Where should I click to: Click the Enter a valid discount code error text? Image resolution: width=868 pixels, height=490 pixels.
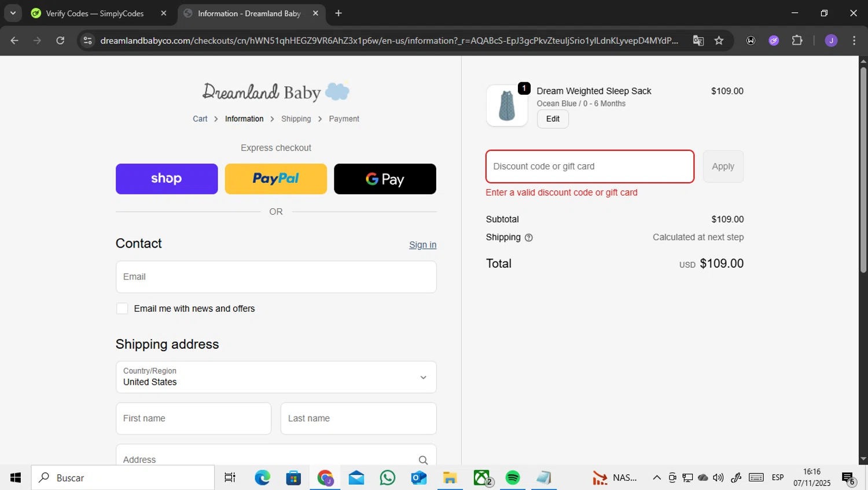[562, 193]
